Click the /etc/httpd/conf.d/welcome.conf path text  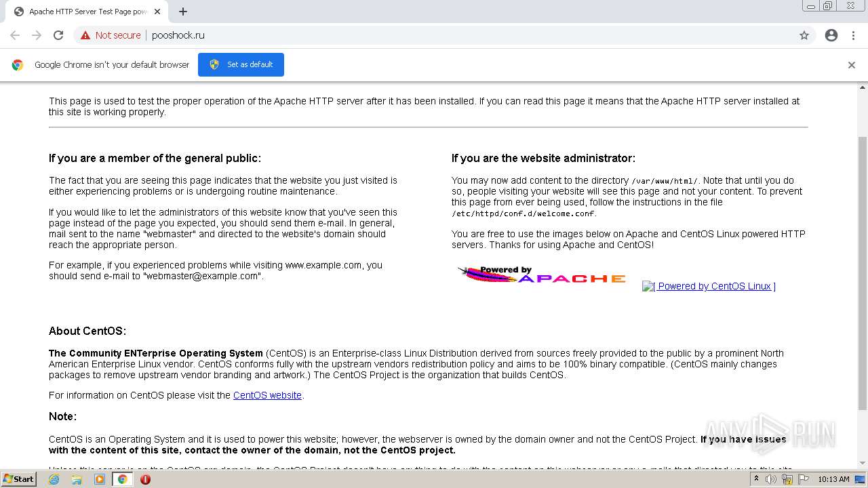tap(523, 213)
